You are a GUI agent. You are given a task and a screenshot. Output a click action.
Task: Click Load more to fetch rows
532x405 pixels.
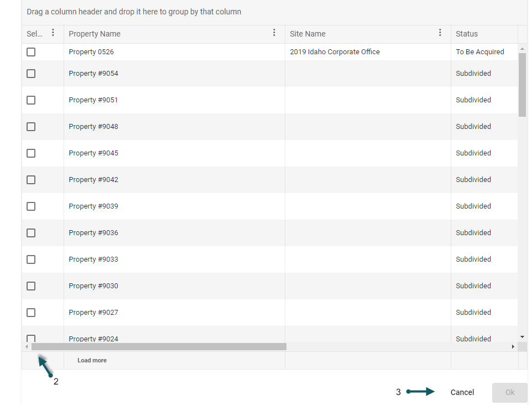[92, 360]
